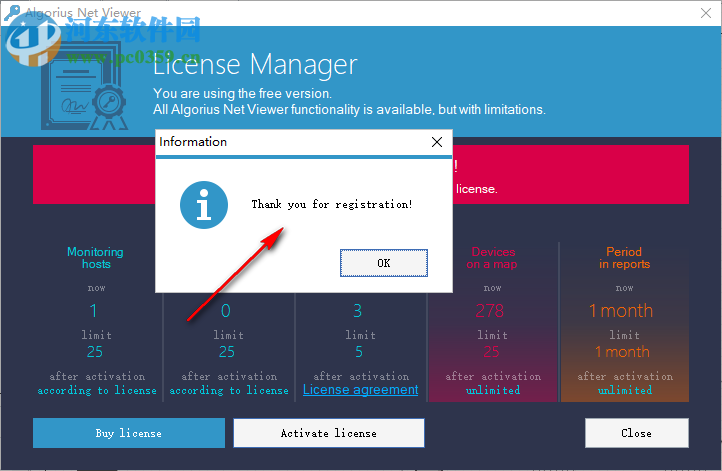Image resolution: width=722 pixels, height=471 pixels.
Task: Click the key icon in title bar
Action: point(12,13)
